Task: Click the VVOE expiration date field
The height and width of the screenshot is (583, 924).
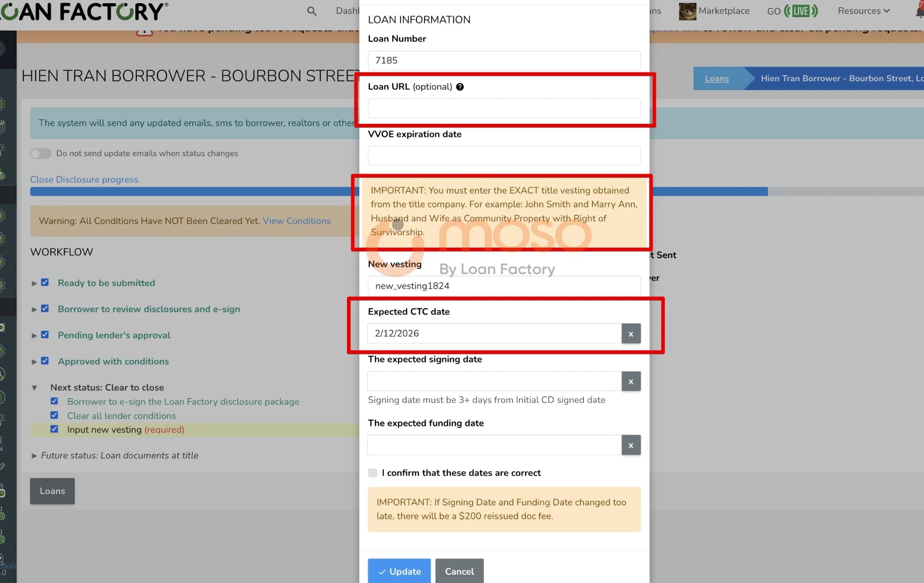Action: pos(504,156)
